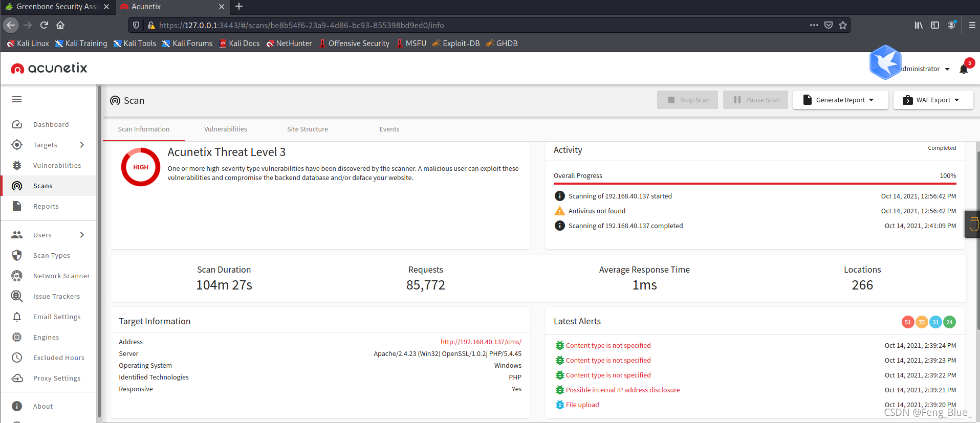Image resolution: width=980 pixels, height=423 pixels.
Task: Open the File upload alert
Action: click(x=582, y=405)
